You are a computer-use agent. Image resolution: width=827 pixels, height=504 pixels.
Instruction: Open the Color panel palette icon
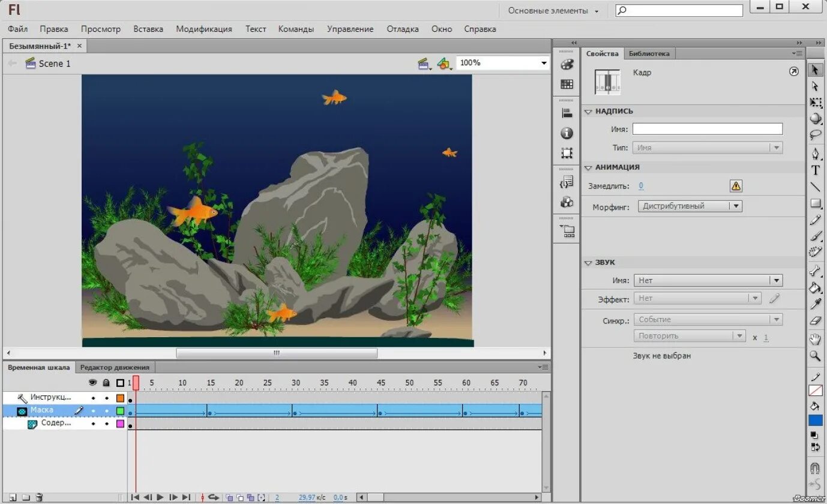tap(567, 65)
